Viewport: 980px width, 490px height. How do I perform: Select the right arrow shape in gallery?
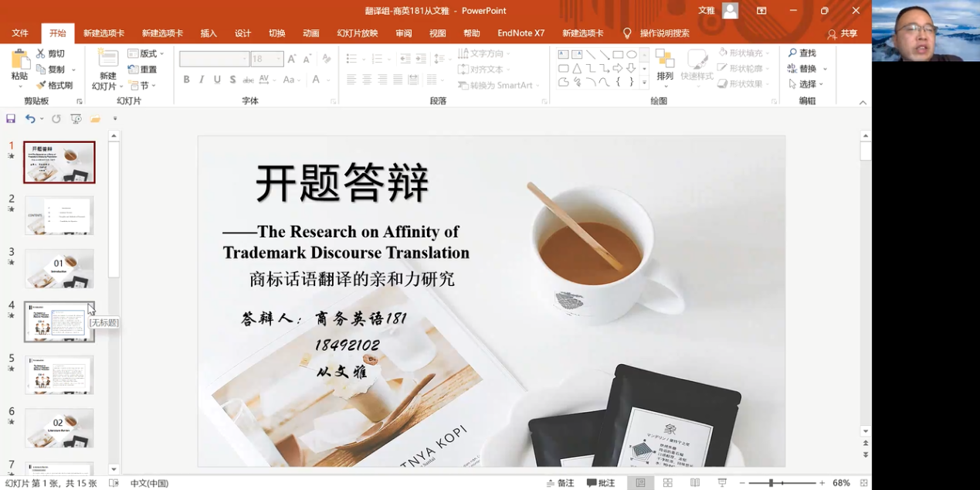point(618,68)
